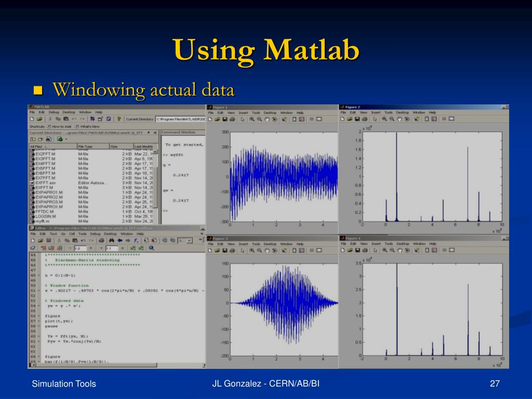Toggle breakpoint dash at Editor line 54
The height and width of the screenshot is (399, 532).
click(x=39, y=305)
